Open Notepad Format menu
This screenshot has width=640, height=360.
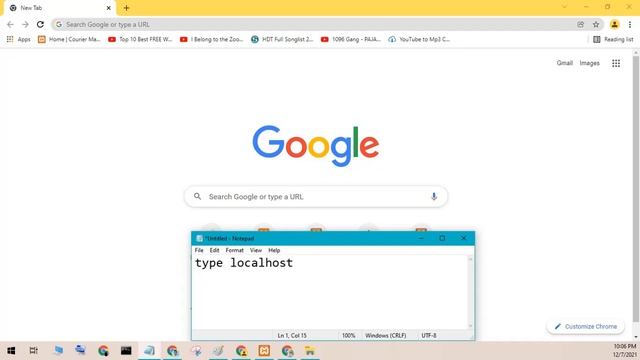[234, 250]
